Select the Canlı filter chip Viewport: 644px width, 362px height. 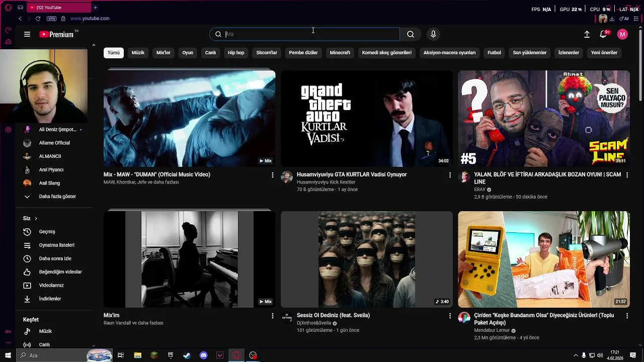coord(210,53)
